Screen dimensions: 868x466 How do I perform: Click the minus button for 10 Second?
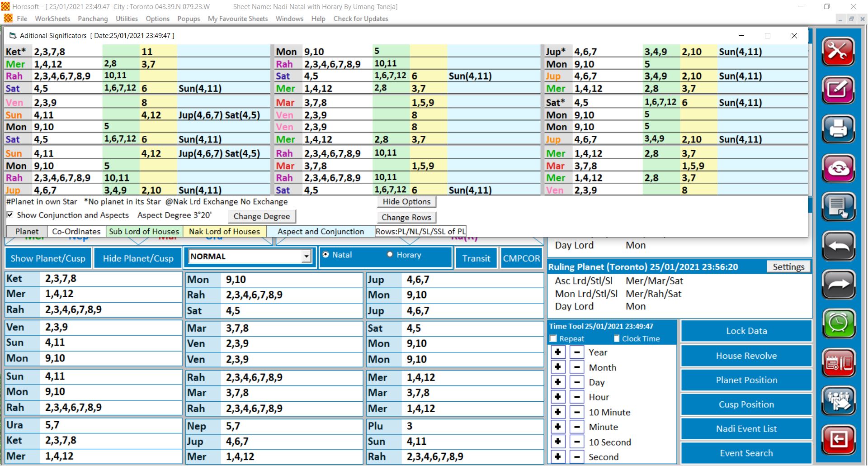tap(577, 442)
